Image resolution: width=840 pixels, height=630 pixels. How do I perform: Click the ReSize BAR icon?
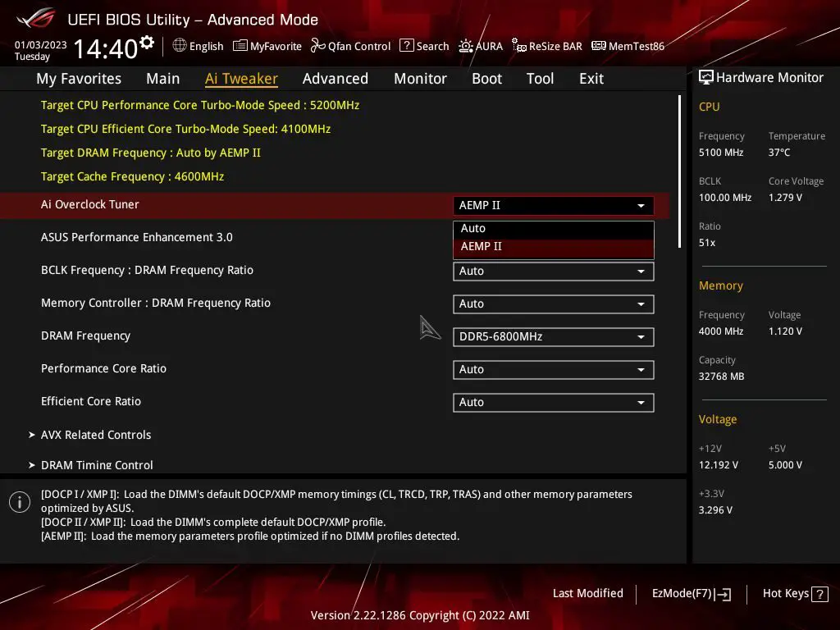[x=518, y=46]
